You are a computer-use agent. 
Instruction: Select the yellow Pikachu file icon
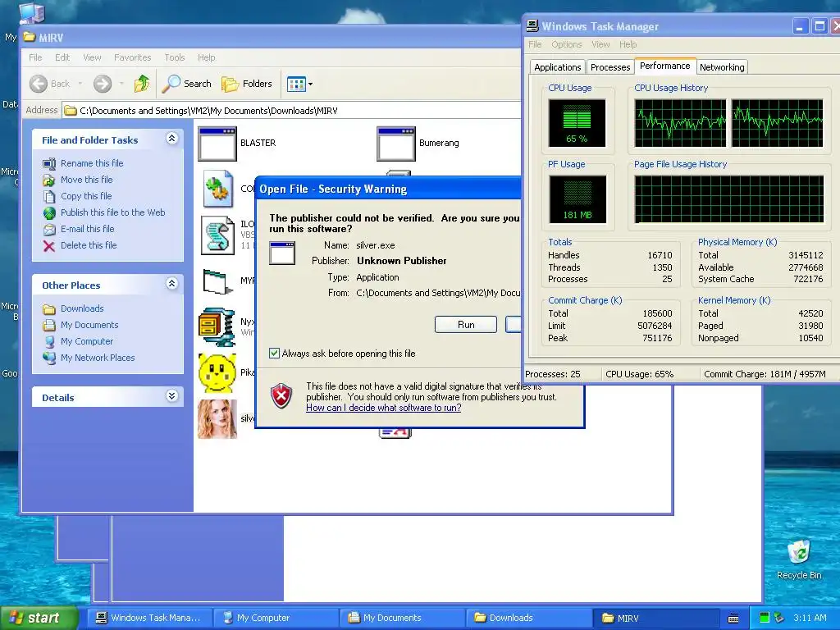pyautogui.click(x=217, y=373)
